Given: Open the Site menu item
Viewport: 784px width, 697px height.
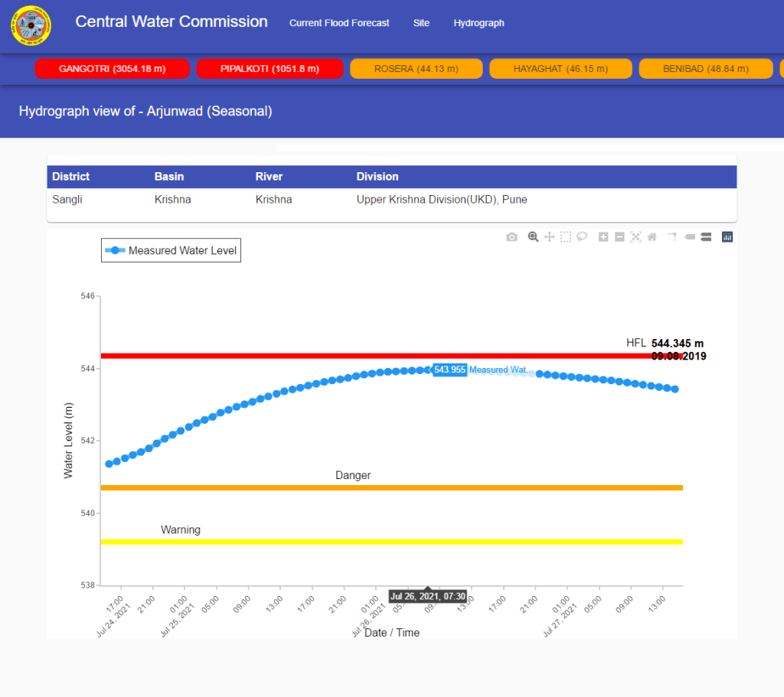Looking at the screenshot, I should 421,23.
